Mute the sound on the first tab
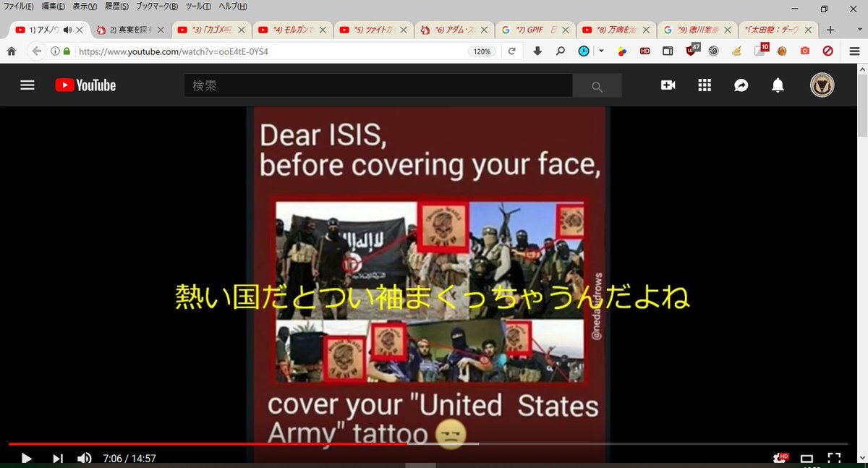The image size is (868, 468). tap(67, 30)
